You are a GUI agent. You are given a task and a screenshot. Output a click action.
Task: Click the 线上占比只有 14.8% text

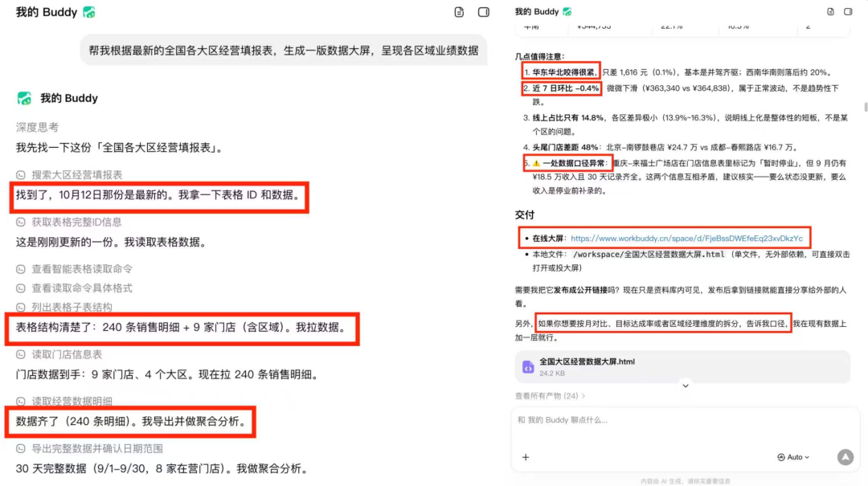tap(568, 118)
